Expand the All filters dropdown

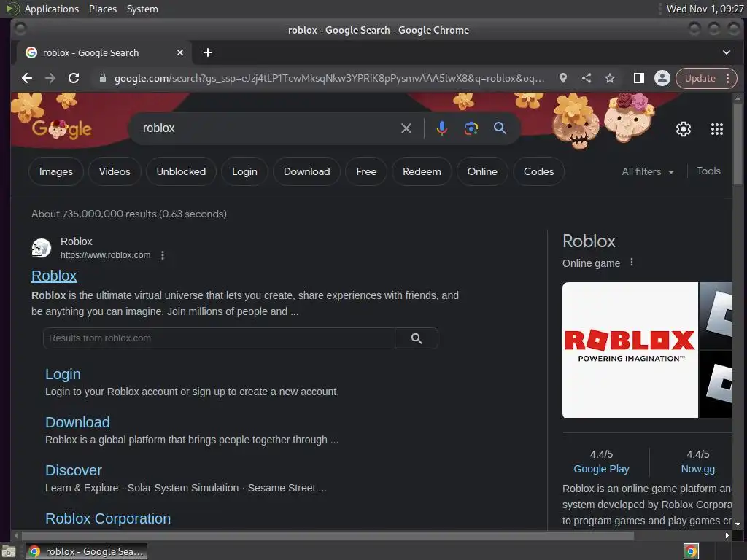[x=648, y=171]
